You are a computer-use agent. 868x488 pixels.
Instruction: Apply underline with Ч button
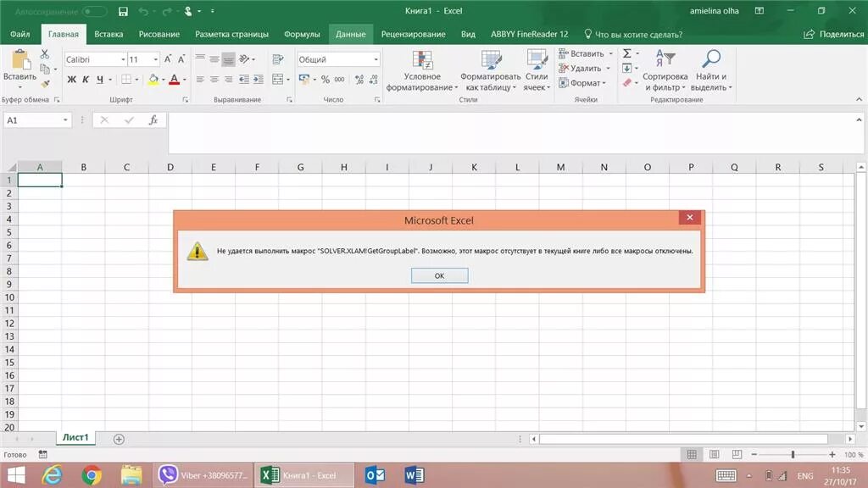coord(100,80)
